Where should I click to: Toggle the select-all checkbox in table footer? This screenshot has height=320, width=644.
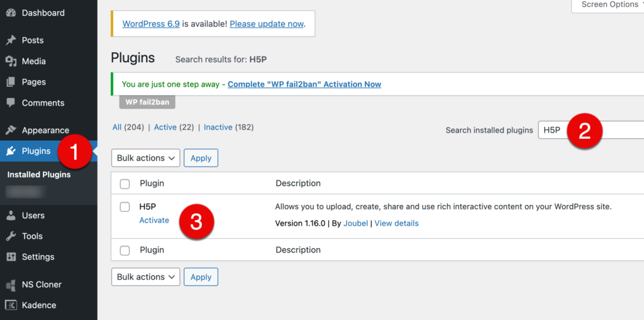[125, 250]
